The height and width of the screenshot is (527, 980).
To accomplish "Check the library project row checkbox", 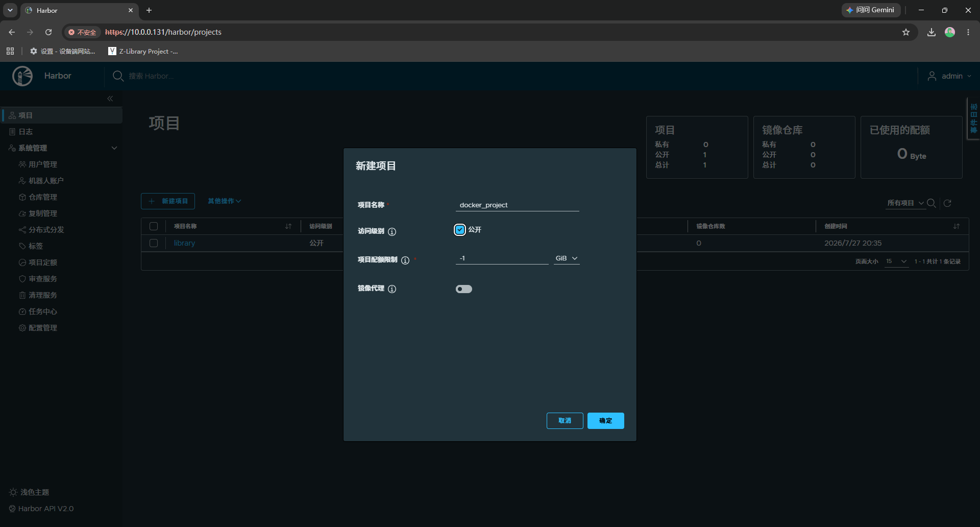I will [x=154, y=243].
